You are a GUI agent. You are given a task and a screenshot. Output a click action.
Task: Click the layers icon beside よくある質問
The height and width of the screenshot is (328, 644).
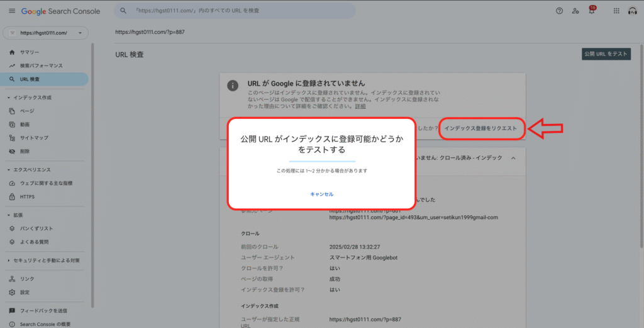pyautogui.click(x=12, y=242)
